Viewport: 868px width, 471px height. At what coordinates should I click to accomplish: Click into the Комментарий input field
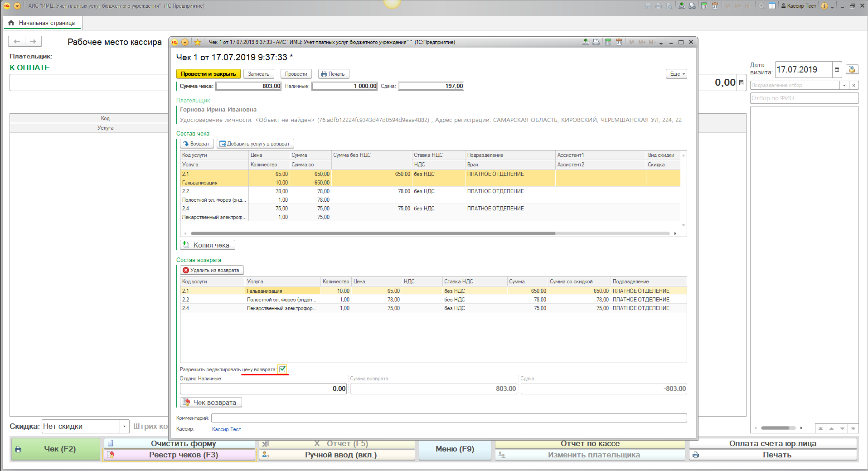[x=449, y=418]
